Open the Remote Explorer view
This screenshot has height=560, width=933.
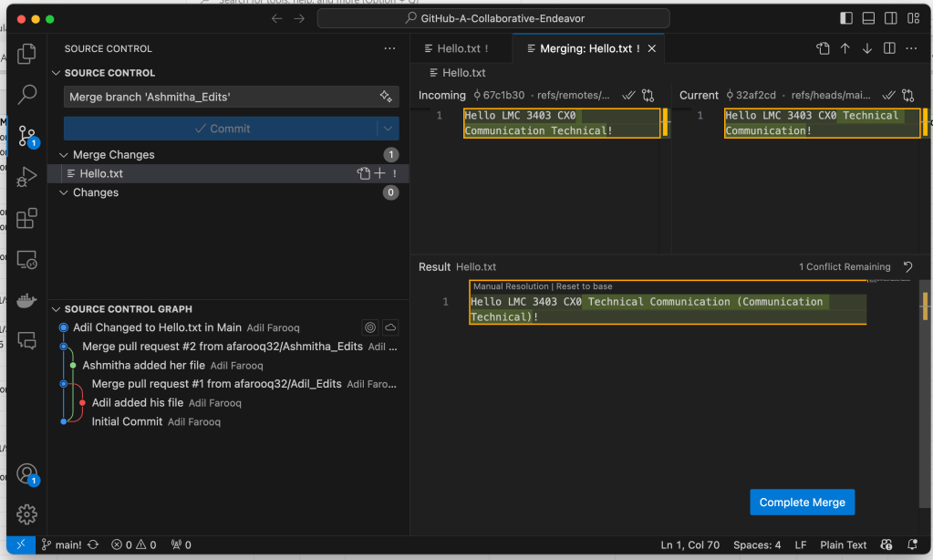(26, 259)
